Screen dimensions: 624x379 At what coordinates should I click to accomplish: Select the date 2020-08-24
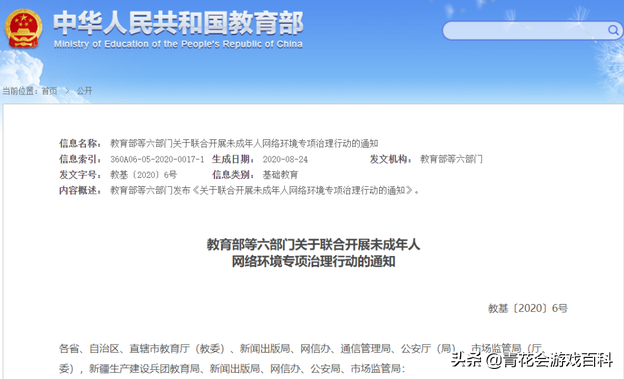285,159
